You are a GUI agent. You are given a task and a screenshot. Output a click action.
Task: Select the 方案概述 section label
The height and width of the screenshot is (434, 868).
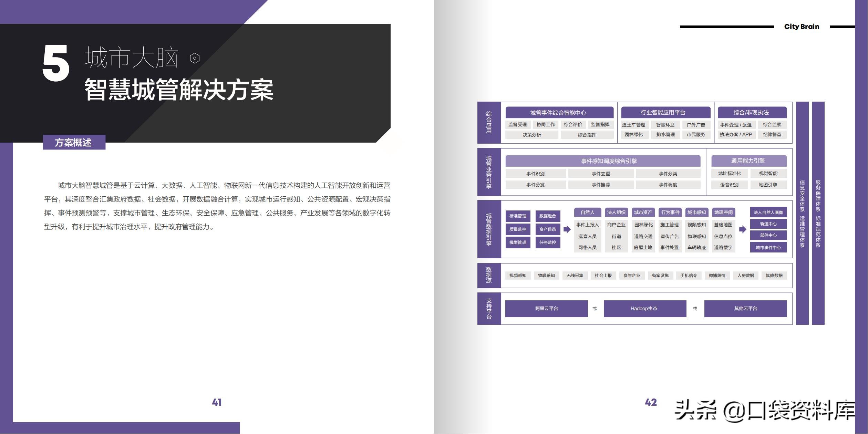click(x=74, y=142)
